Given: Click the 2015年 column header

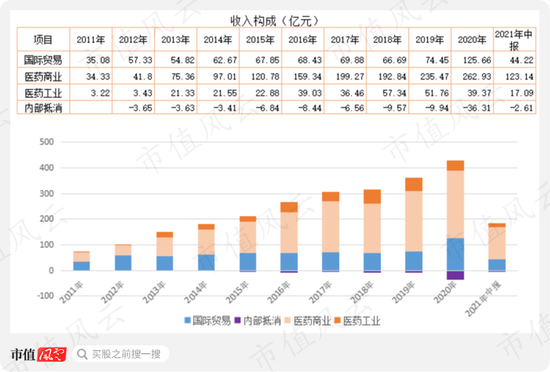Looking at the screenshot, I should [260, 40].
